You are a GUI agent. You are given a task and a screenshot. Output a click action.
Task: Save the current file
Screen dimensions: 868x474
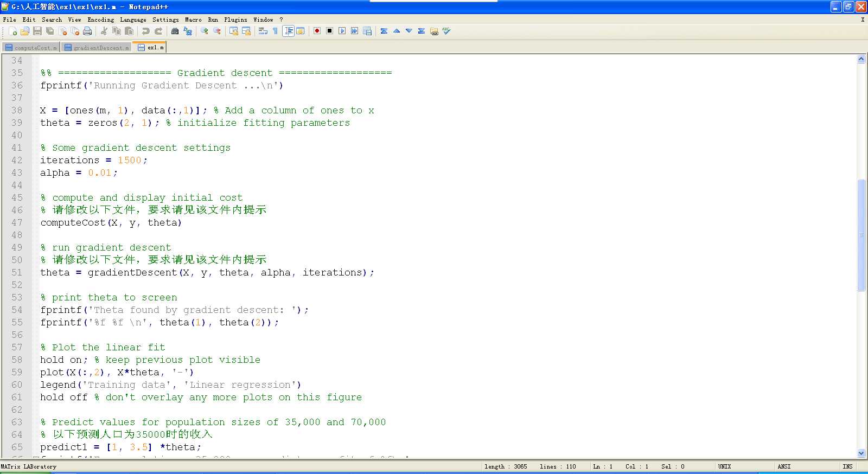[37, 31]
